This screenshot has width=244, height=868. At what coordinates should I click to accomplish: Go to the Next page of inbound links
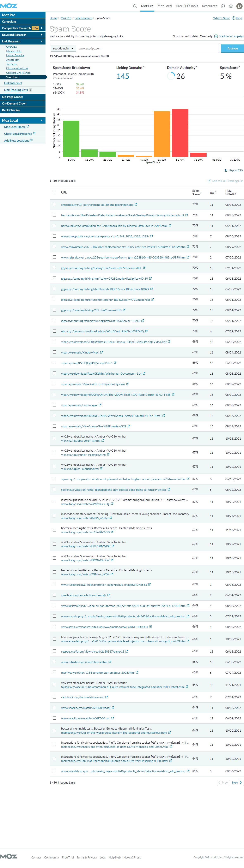237,782
